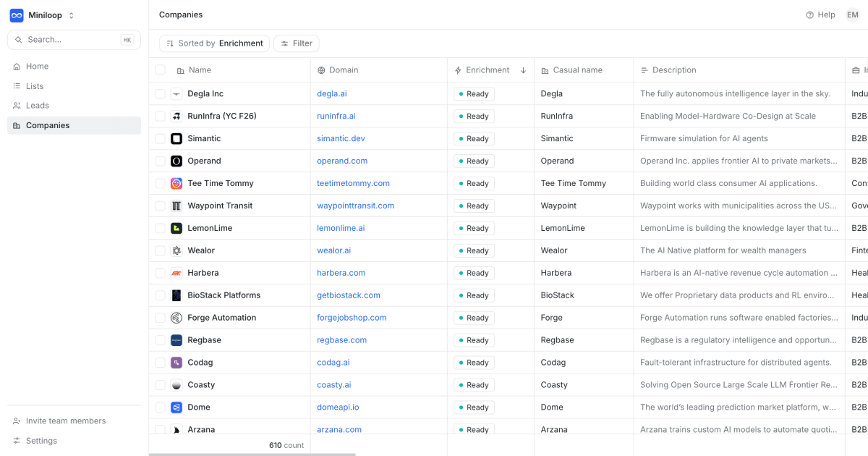The height and width of the screenshot is (456, 868).
Task: Click the LemonLime green logo
Action: click(x=176, y=229)
